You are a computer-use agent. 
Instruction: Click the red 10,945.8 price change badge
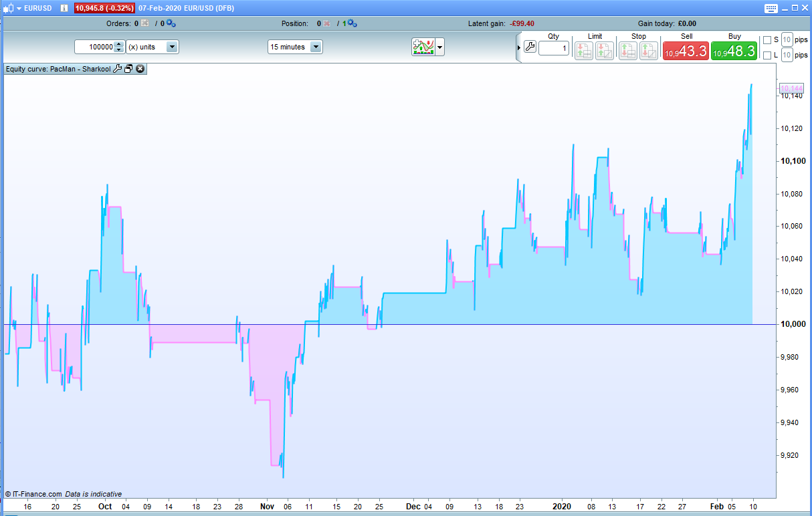pos(105,8)
